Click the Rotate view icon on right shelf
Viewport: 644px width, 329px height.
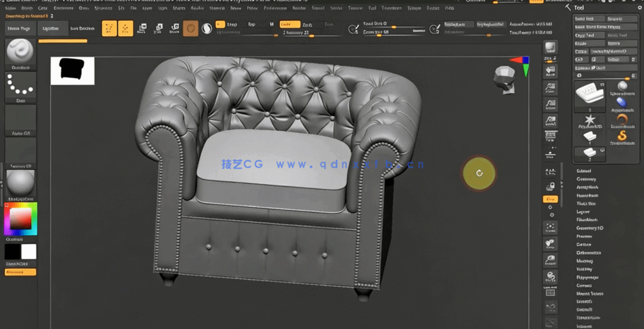tap(550, 277)
